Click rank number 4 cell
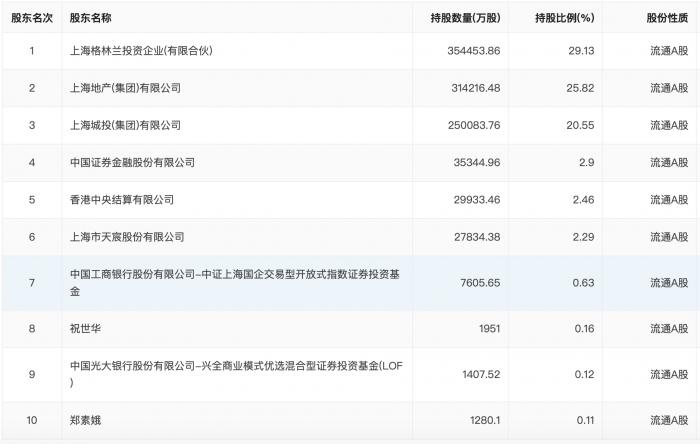This screenshot has height=444, width=700. [32, 162]
